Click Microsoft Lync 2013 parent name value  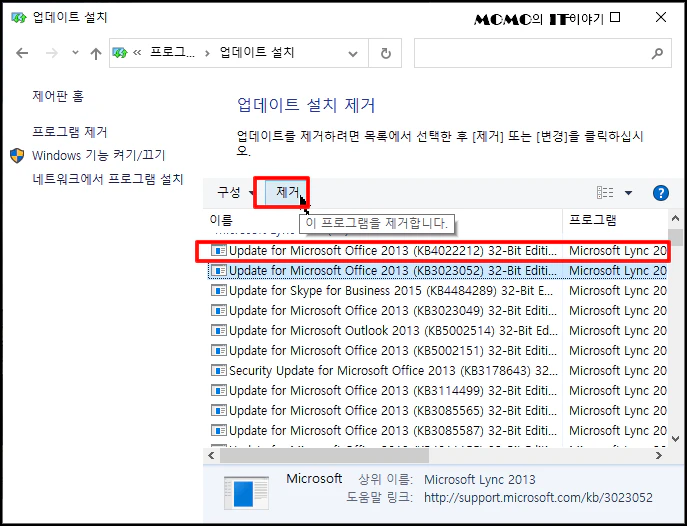(480, 480)
